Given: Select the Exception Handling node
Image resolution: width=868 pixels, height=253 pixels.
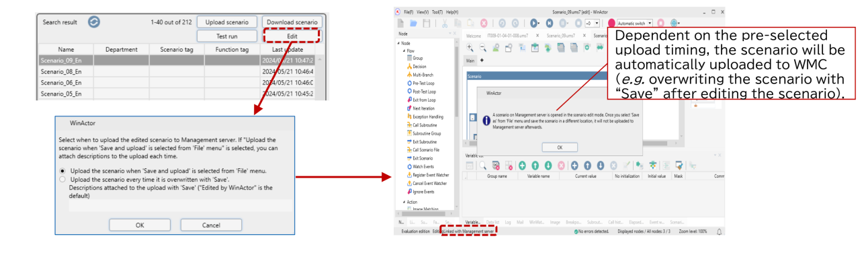Looking at the screenshot, I should 426,116.
